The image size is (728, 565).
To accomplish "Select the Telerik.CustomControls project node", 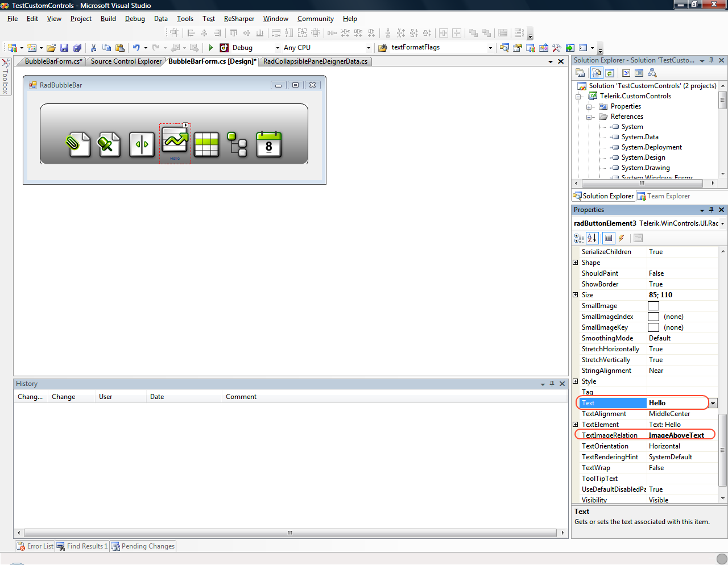I will [x=635, y=96].
